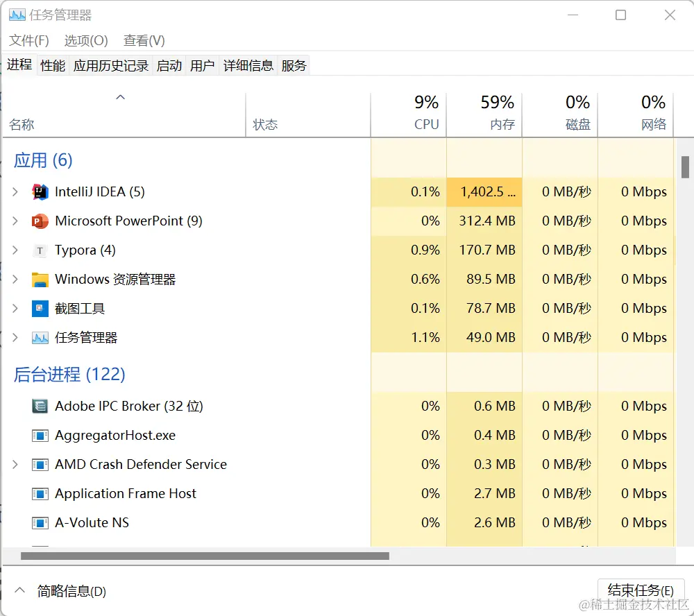Click the sort arrow above 名称 column
The width and height of the screenshot is (694, 616).
pos(120,97)
